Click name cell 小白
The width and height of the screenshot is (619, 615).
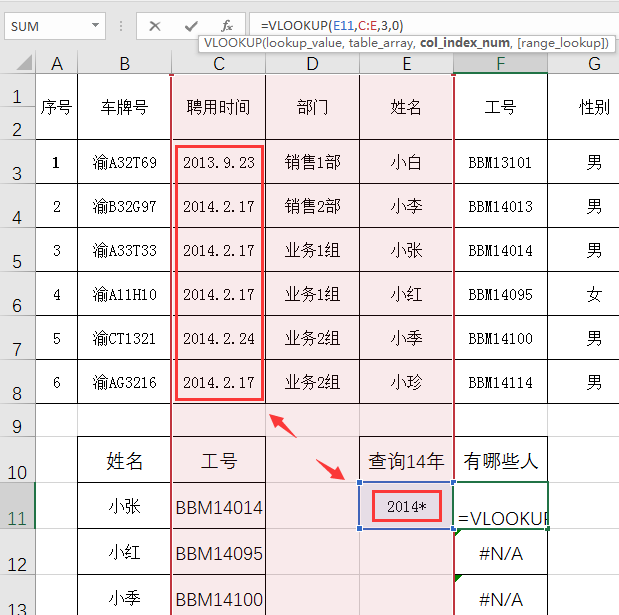click(406, 162)
